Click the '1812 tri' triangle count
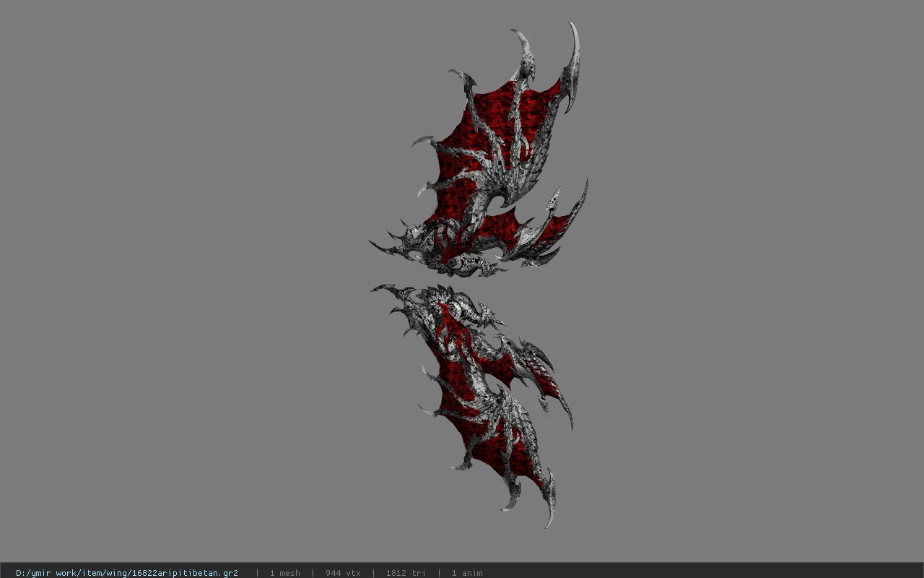 [406, 573]
